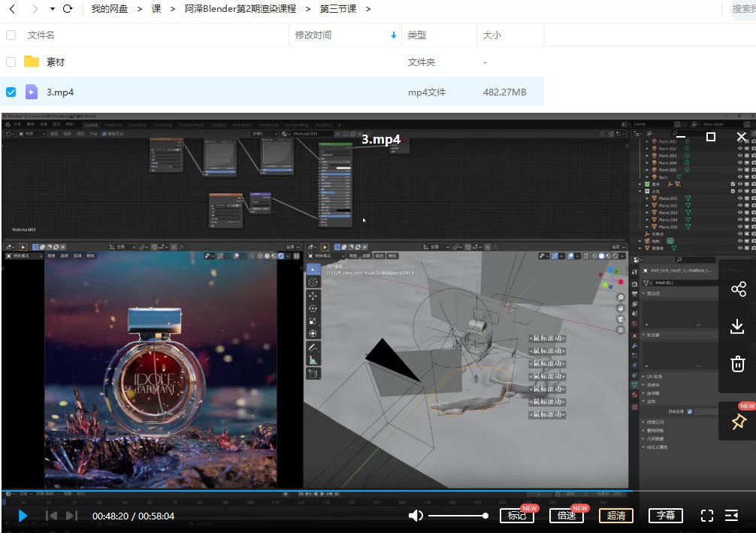
Task: Click the share icon in the right sidebar
Action: [x=737, y=289]
